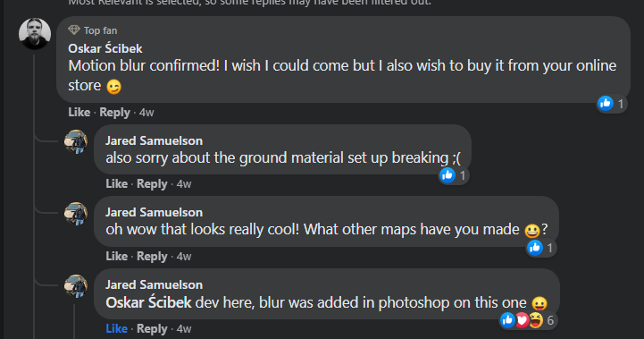
Task: View thumbs-up reaction on Oskar's comment
Action: [606, 103]
